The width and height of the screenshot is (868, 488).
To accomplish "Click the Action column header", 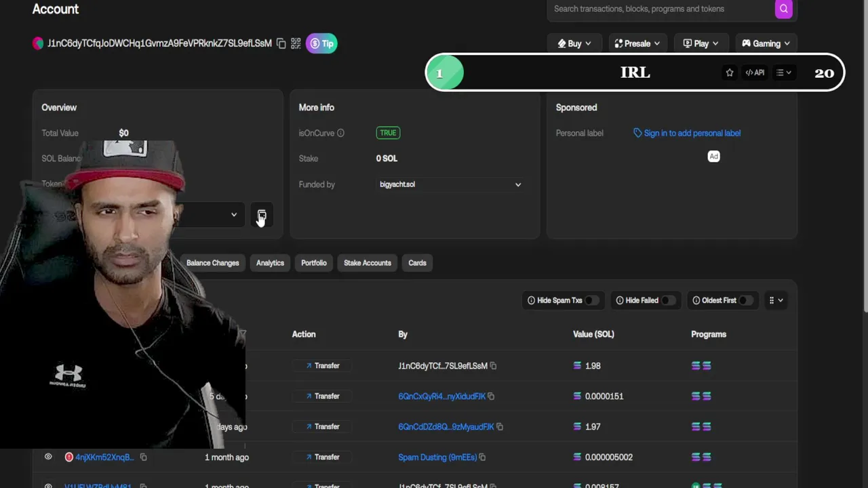I will click(x=304, y=334).
